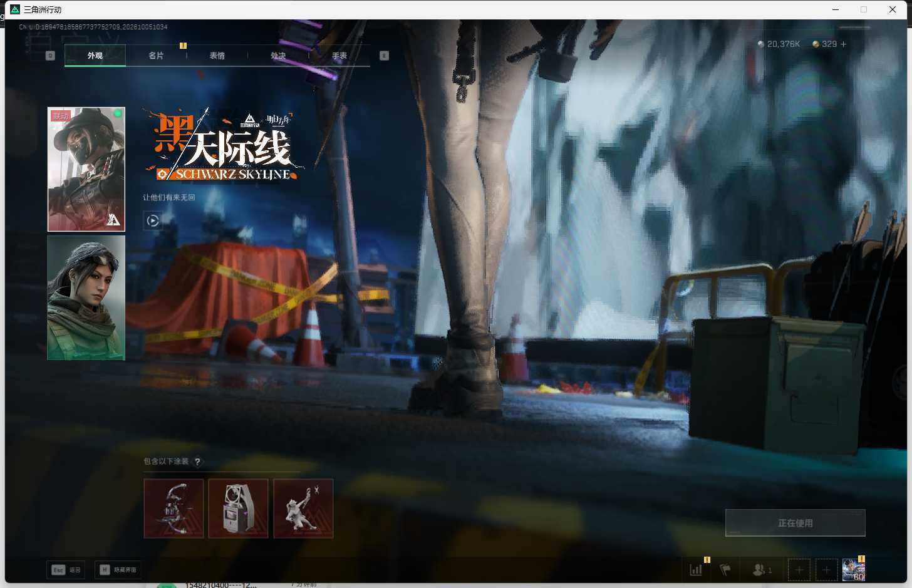View the arcade machine skin item
The width and height of the screenshot is (912, 588).
click(x=239, y=508)
